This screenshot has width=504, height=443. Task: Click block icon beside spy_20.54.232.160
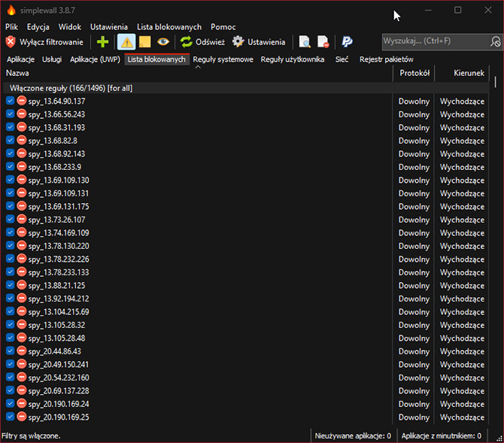[x=22, y=378]
